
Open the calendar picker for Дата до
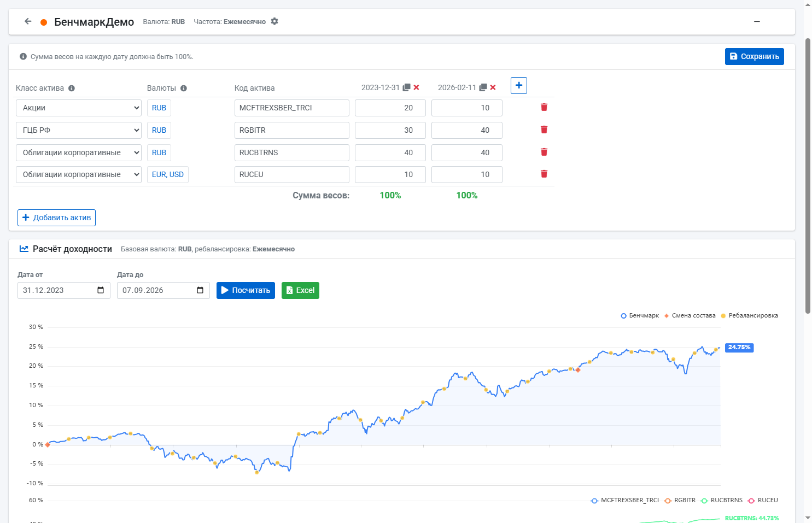click(x=200, y=290)
